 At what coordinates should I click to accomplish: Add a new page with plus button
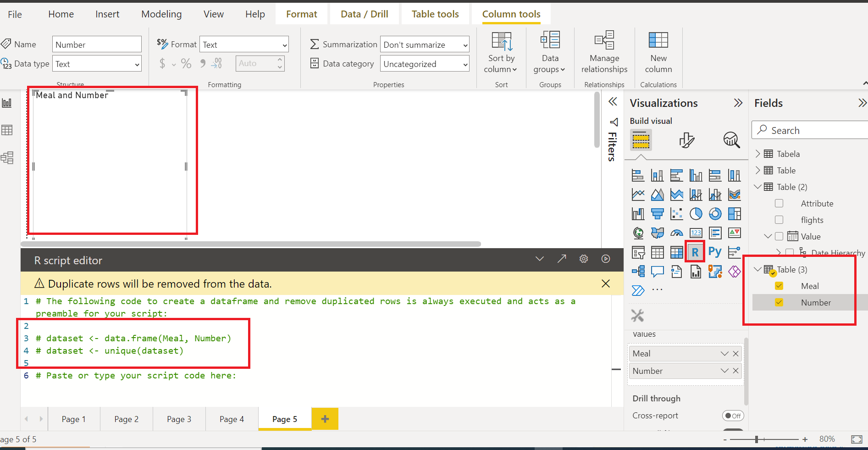[x=325, y=419]
